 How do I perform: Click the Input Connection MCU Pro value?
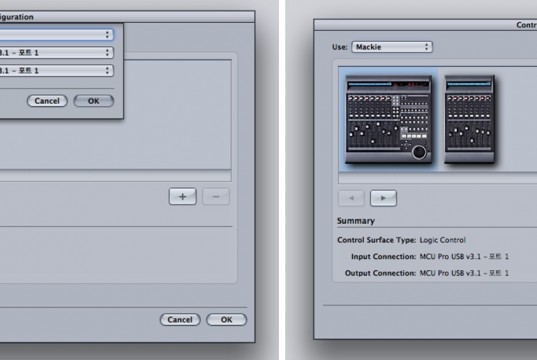[x=464, y=256]
